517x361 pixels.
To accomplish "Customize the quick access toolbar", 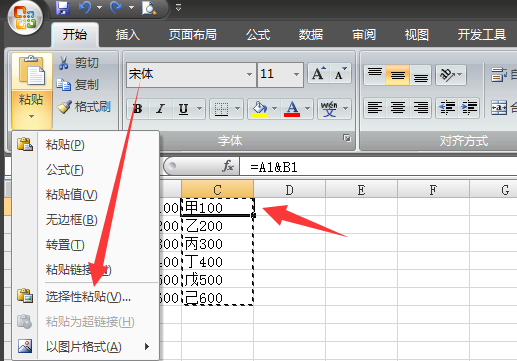I will point(178,8).
